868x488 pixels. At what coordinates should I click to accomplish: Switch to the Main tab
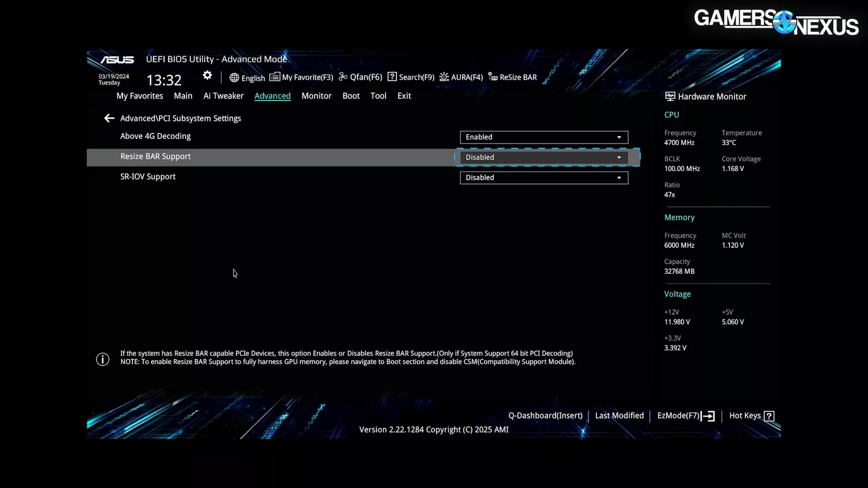coord(183,96)
